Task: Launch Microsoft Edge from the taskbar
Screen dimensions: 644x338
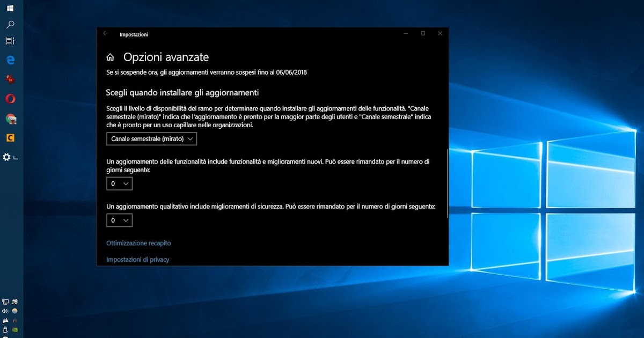Action: coord(10,60)
